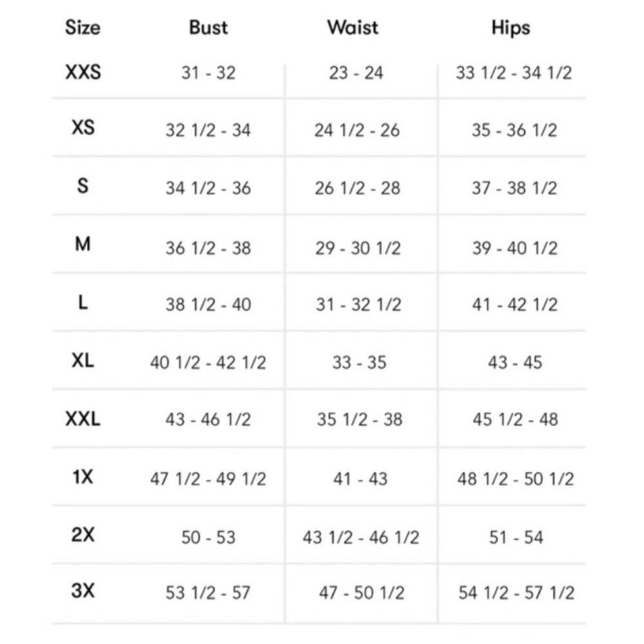The width and height of the screenshot is (644, 644).
Task: Click the 47 - 50 1/2 waist cell
Action: (x=361, y=592)
